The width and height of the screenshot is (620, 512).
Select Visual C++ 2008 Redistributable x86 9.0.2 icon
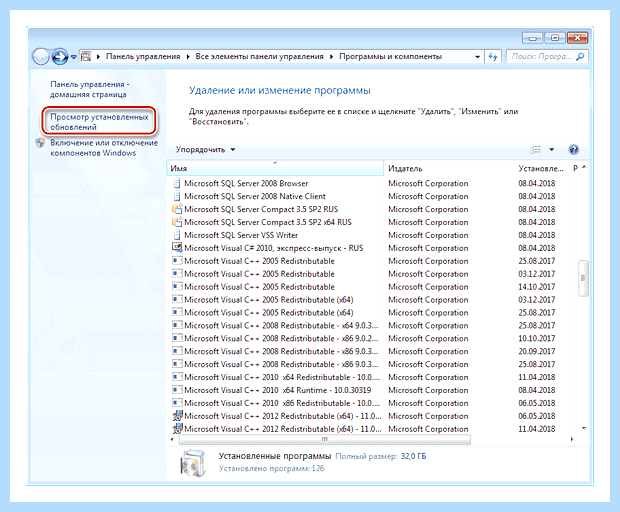click(x=177, y=338)
